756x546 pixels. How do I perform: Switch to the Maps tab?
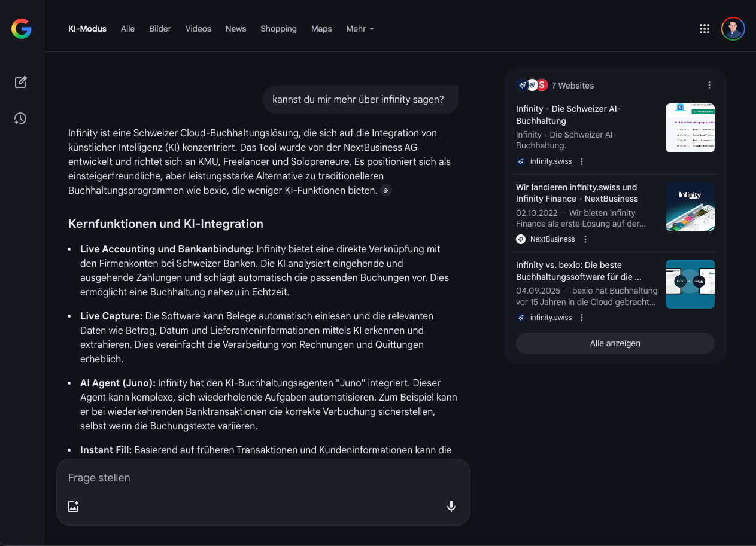pos(321,29)
